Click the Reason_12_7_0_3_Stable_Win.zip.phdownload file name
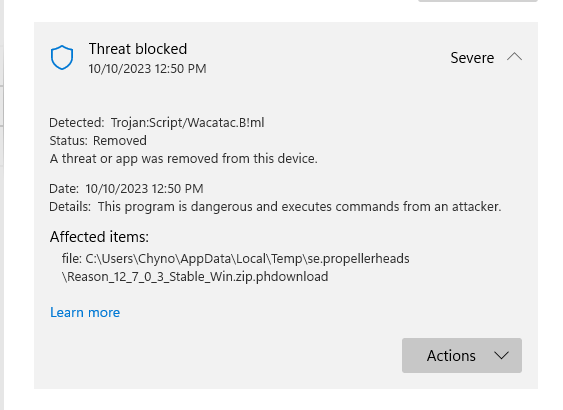 click(195, 277)
